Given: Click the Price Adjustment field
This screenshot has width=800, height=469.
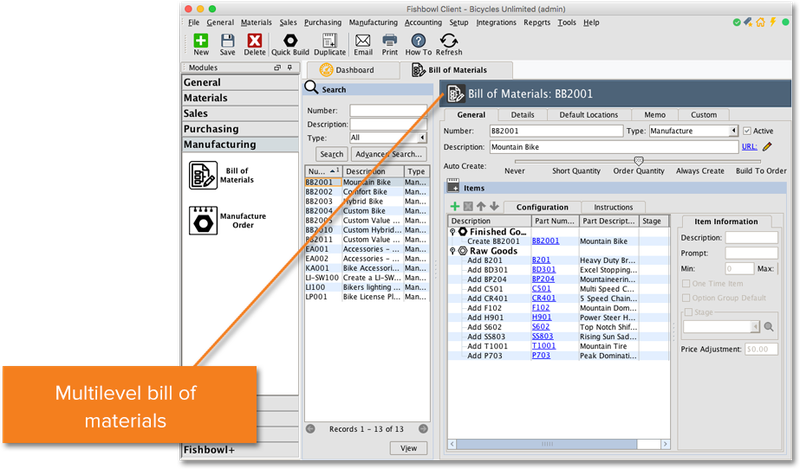Looking at the screenshot, I should [761, 350].
